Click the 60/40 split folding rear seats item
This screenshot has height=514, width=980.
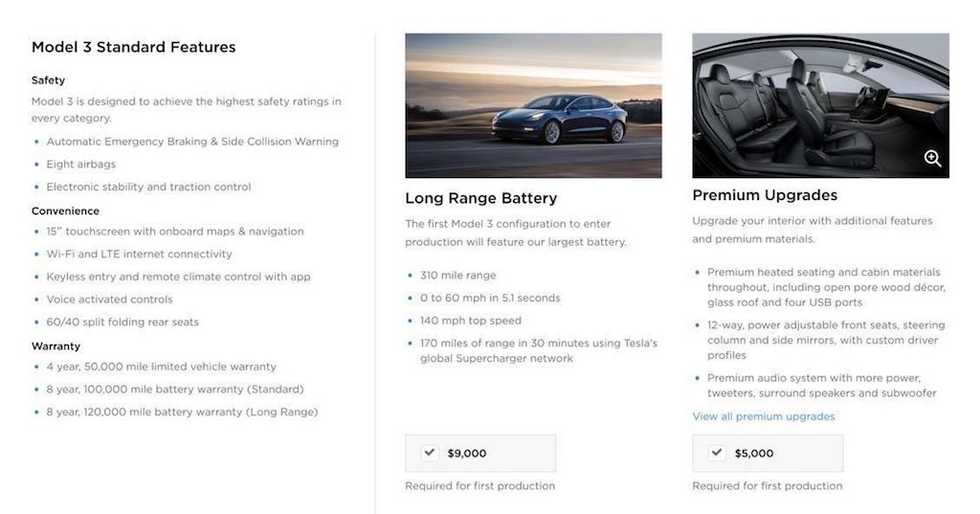(x=122, y=322)
